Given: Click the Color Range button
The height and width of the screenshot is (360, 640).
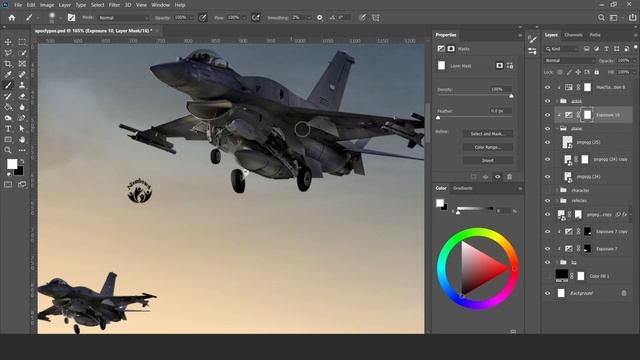Looking at the screenshot, I should coord(488,147).
